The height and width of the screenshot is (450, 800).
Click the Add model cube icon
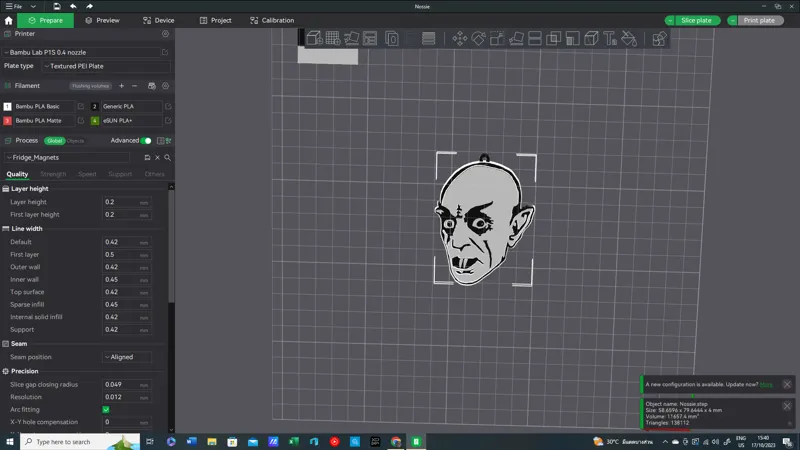point(314,38)
